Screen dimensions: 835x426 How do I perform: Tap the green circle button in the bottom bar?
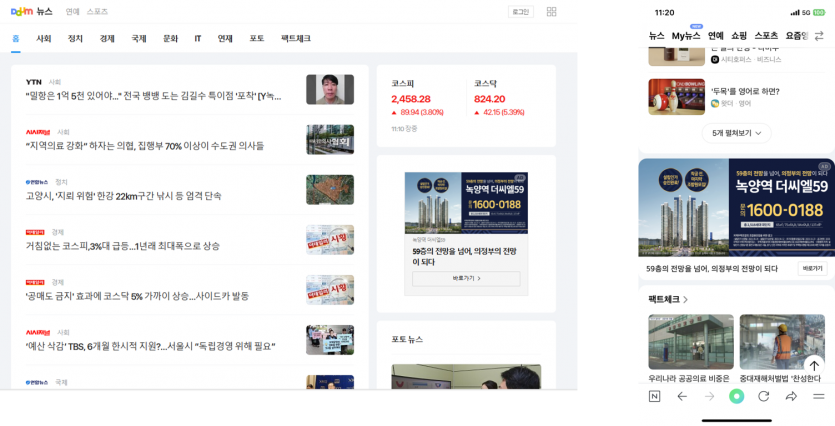[737, 396]
